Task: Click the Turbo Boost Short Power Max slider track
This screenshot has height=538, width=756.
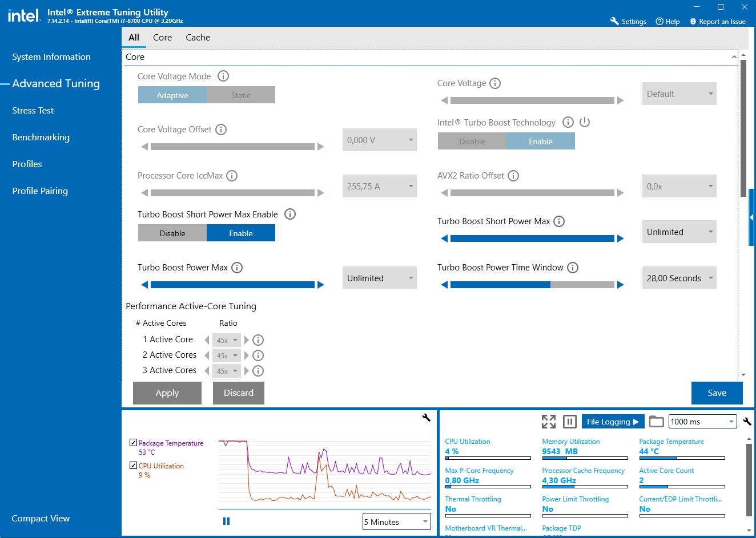Action: (532, 238)
